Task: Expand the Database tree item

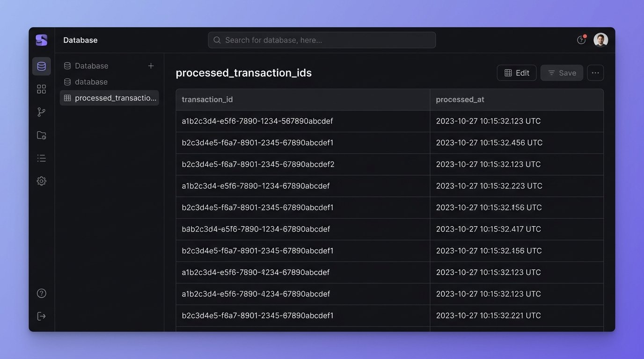Action: pos(91,66)
